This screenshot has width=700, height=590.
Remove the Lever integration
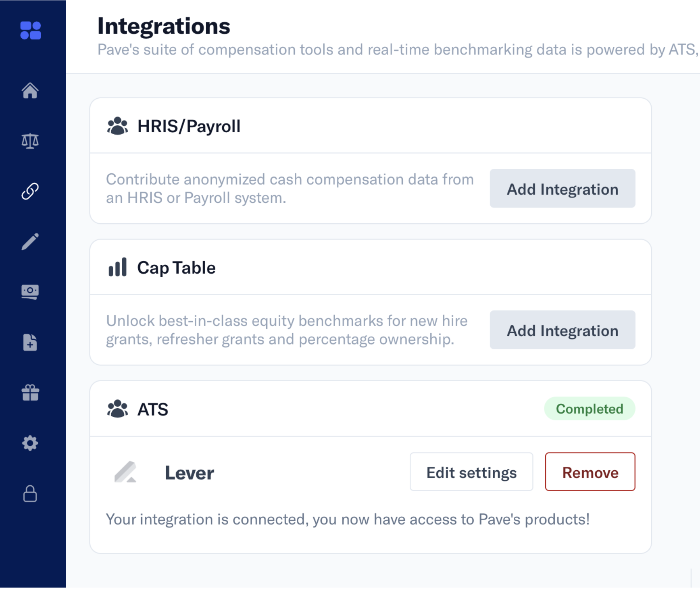(590, 472)
